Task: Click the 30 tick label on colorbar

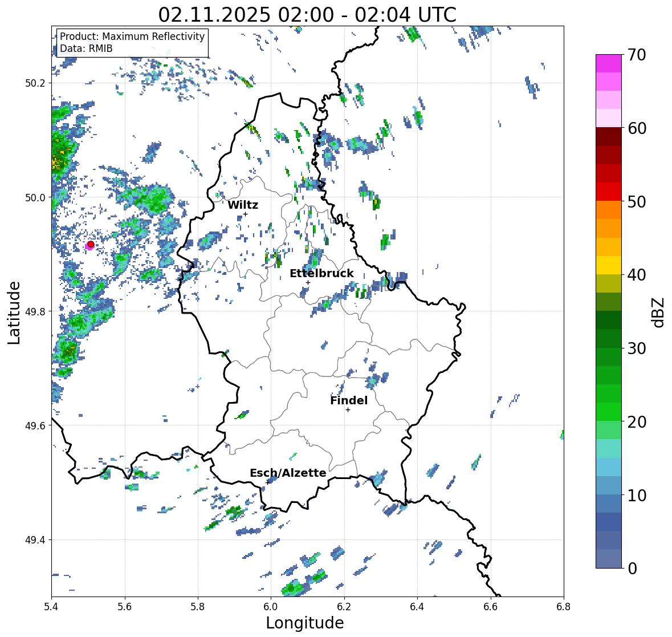Action: pyautogui.click(x=637, y=348)
